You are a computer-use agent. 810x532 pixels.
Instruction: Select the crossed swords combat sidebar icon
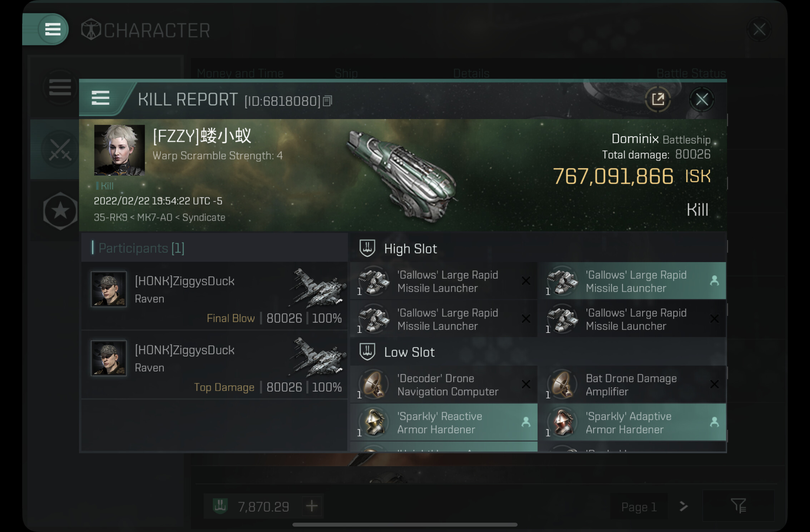click(x=60, y=149)
